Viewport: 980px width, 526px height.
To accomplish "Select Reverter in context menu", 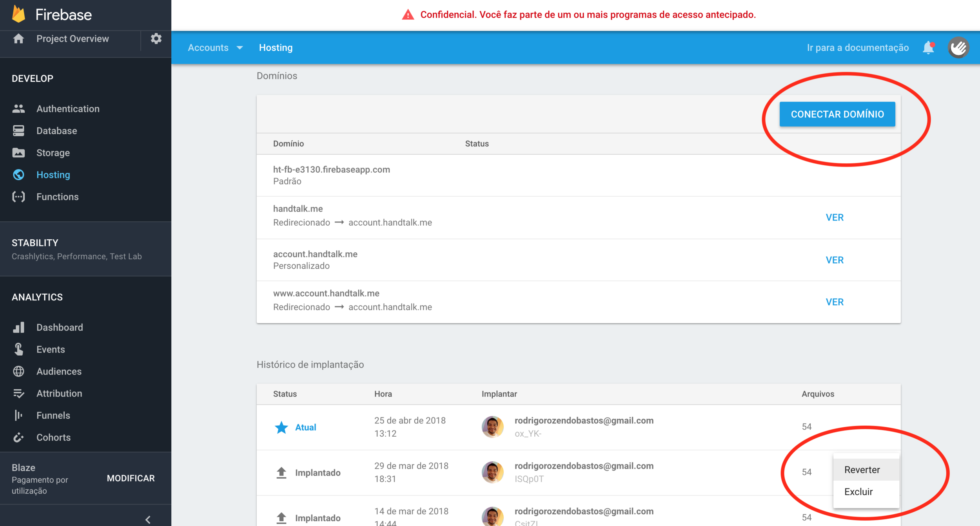I will click(862, 470).
